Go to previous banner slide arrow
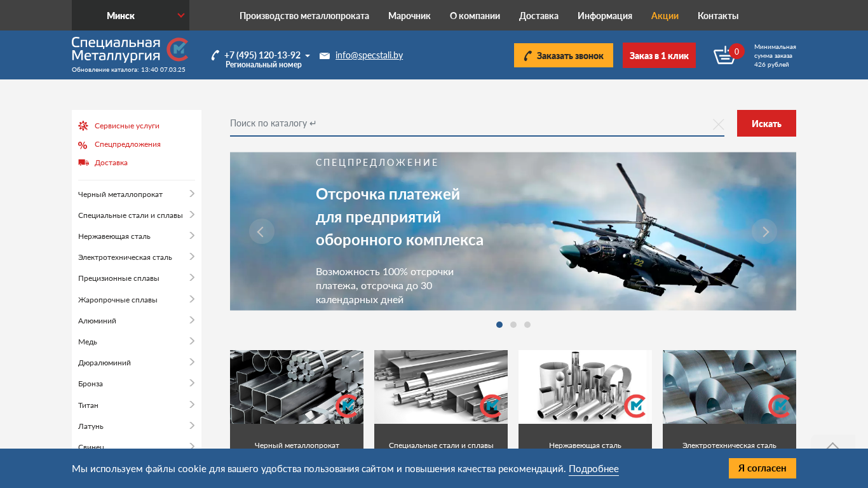The image size is (868, 488). (x=262, y=231)
